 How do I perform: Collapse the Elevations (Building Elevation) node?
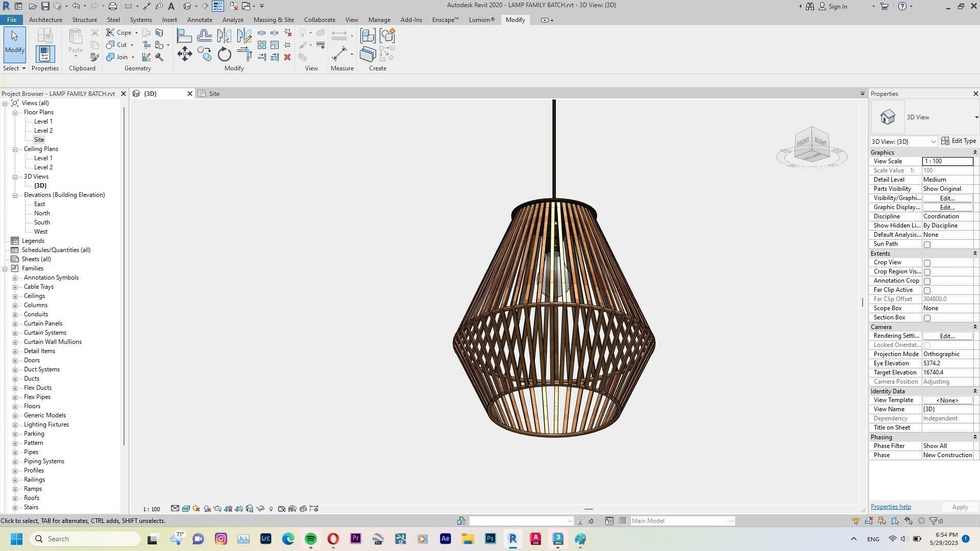[15, 195]
